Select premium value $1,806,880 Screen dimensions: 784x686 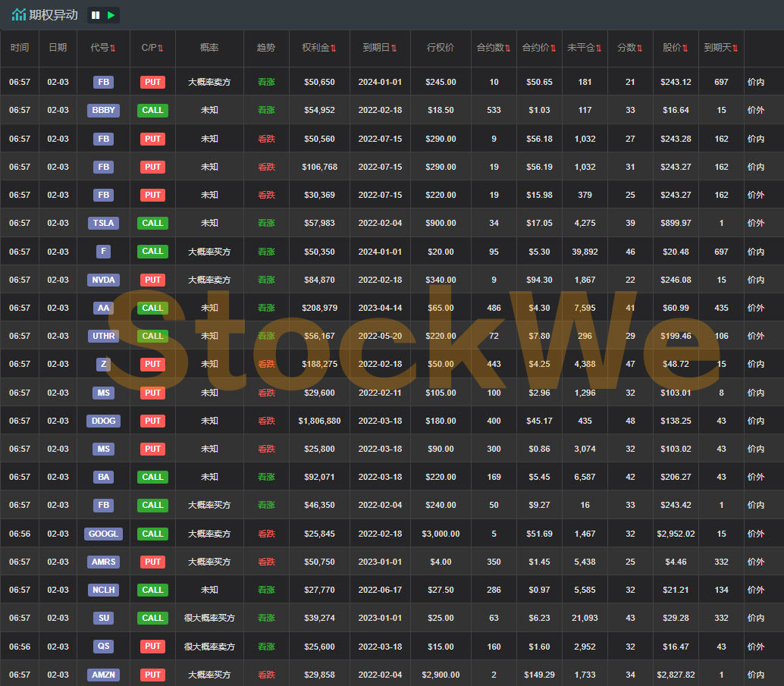pyautogui.click(x=319, y=421)
